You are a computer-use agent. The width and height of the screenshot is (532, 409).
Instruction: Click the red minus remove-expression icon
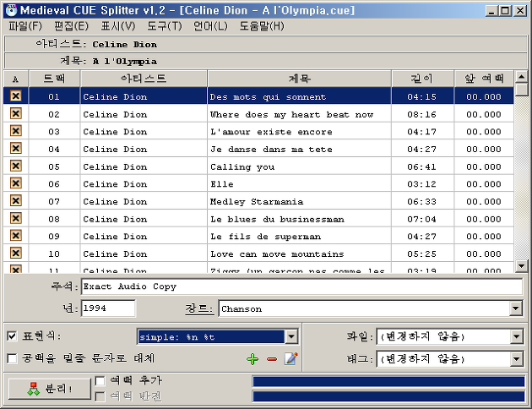272,359
